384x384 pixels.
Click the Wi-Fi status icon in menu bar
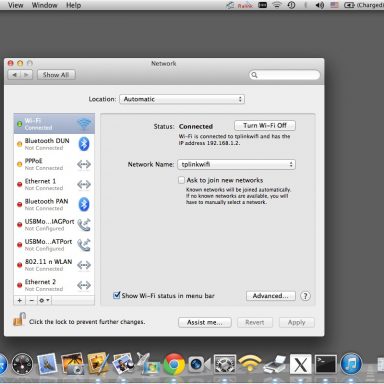(x=277, y=5)
